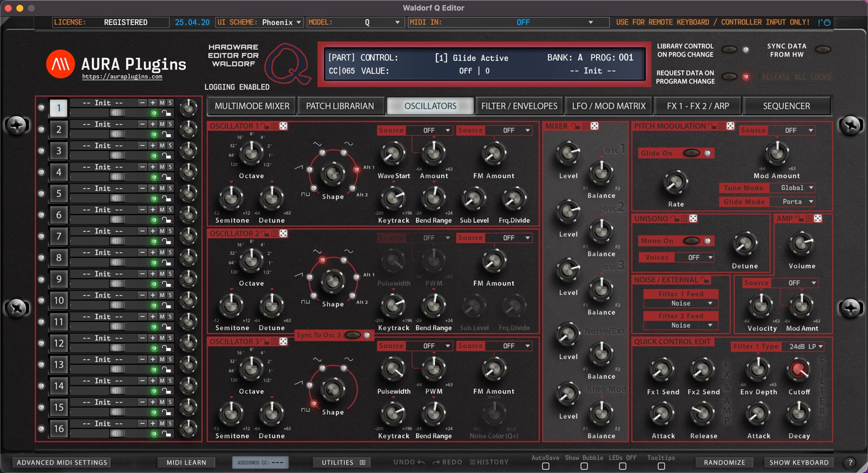Click the Mixer section dice icon
868x473 pixels.
pos(594,126)
